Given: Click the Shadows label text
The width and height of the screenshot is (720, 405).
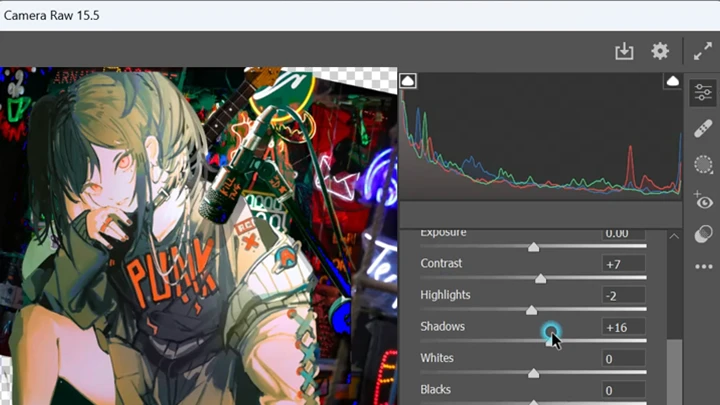Looking at the screenshot, I should (443, 326).
